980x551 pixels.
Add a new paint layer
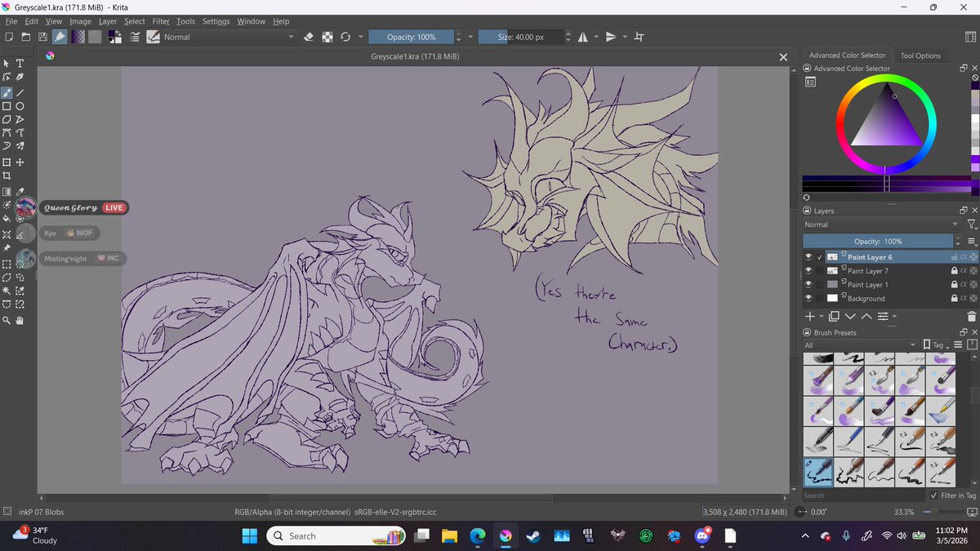coord(810,316)
